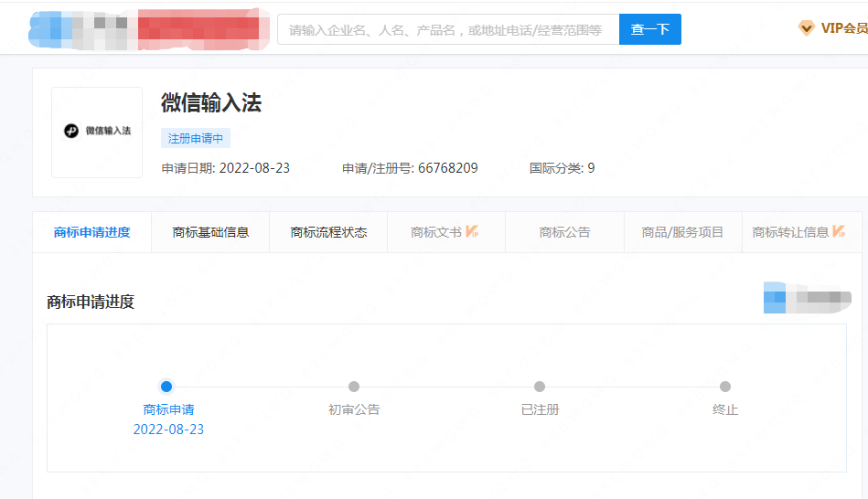The width and height of the screenshot is (868, 499).
Task: Click VIP badge on 商标文书 tab
Action: [473, 232]
